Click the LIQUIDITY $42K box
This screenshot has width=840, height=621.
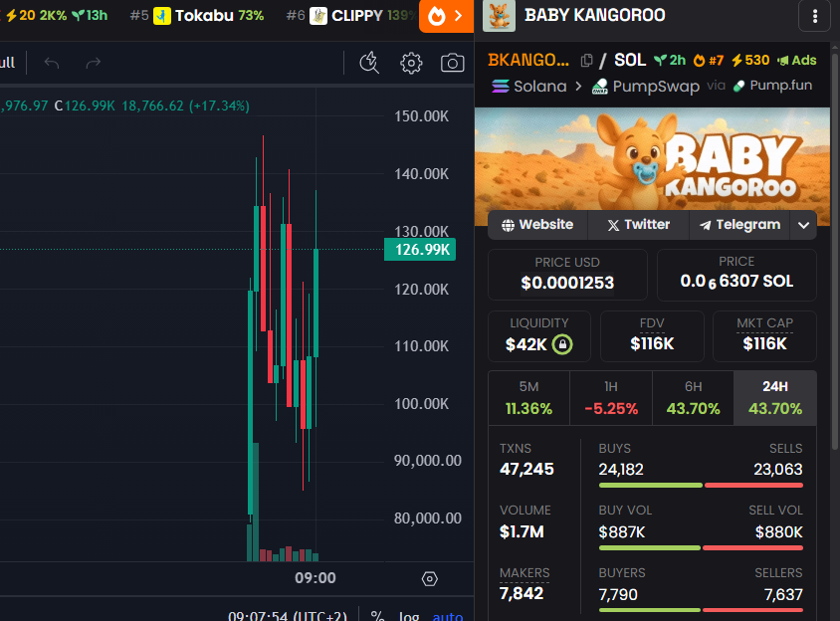click(538, 336)
